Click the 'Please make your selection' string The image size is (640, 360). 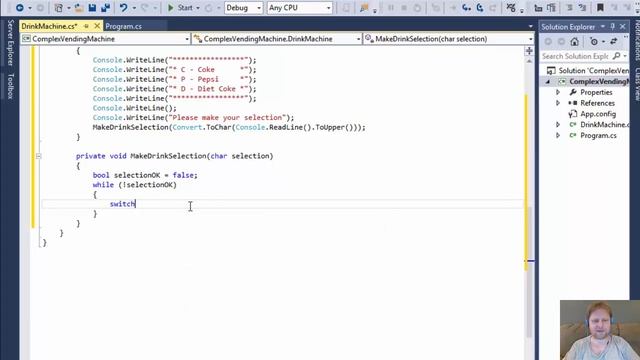228,118
